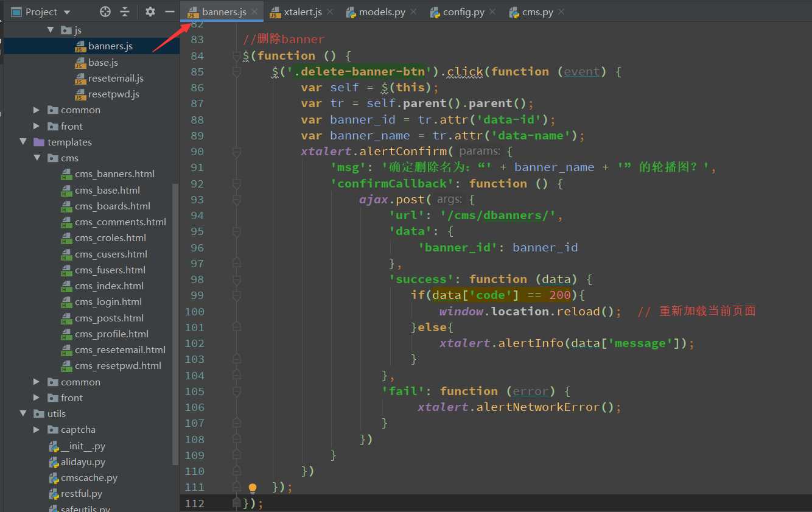Click the yellow lightbulb intention icon

tap(253, 488)
